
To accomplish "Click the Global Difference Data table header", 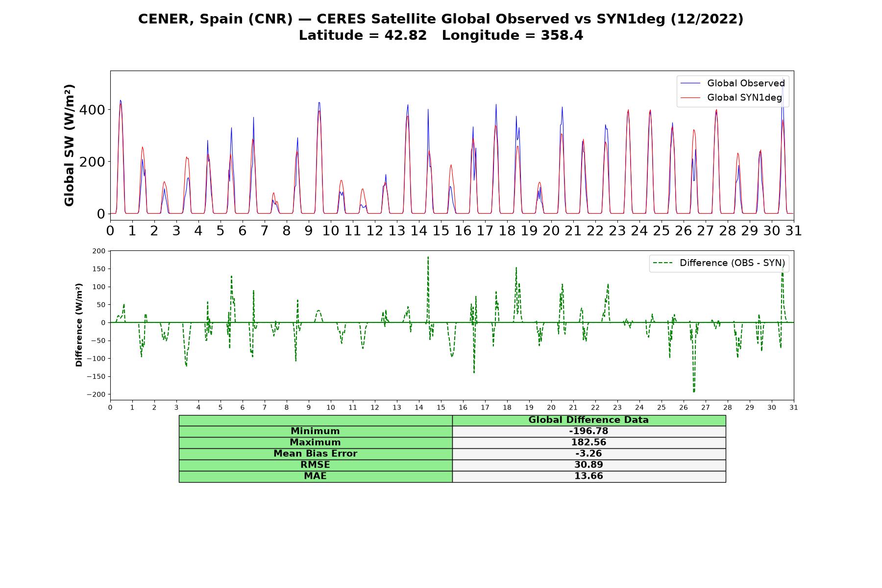I will 588,420.
